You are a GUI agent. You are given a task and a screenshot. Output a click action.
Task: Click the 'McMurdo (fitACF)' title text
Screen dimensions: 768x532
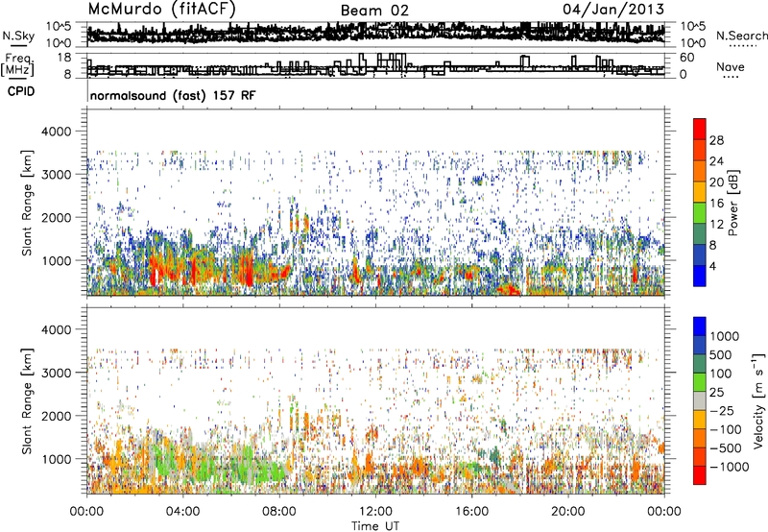pyautogui.click(x=161, y=10)
